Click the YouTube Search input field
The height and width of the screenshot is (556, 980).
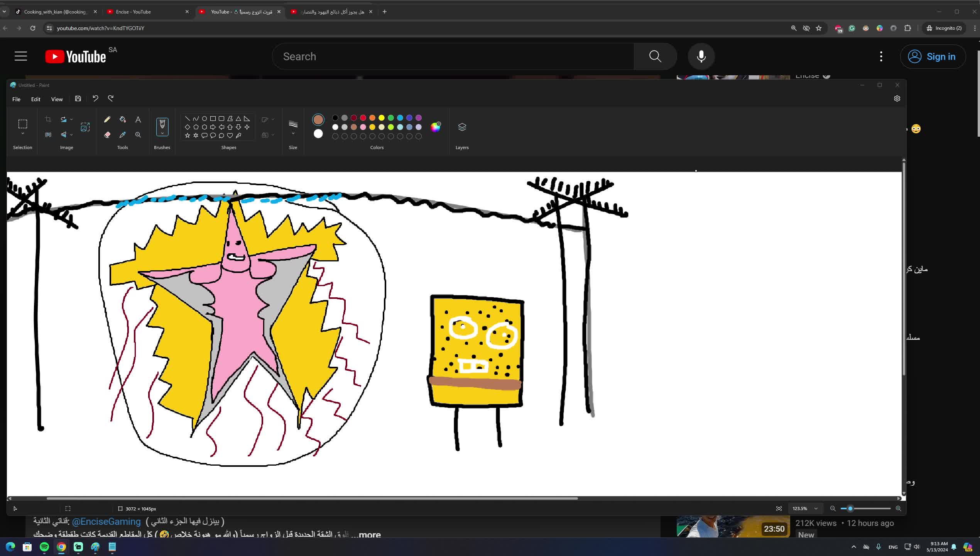453,56
